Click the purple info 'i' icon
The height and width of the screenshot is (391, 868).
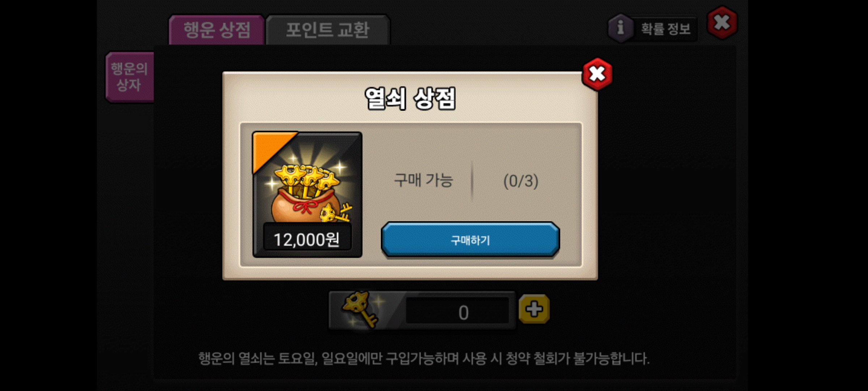point(621,28)
